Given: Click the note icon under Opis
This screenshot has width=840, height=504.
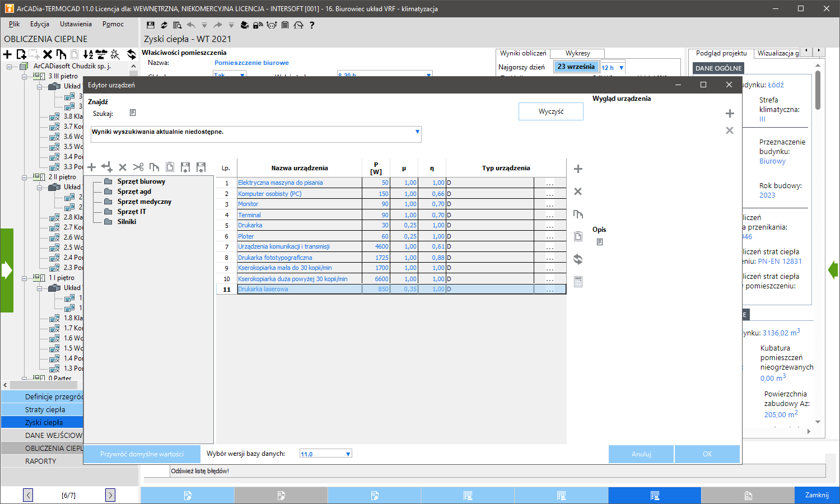Looking at the screenshot, I should (600, 242).
